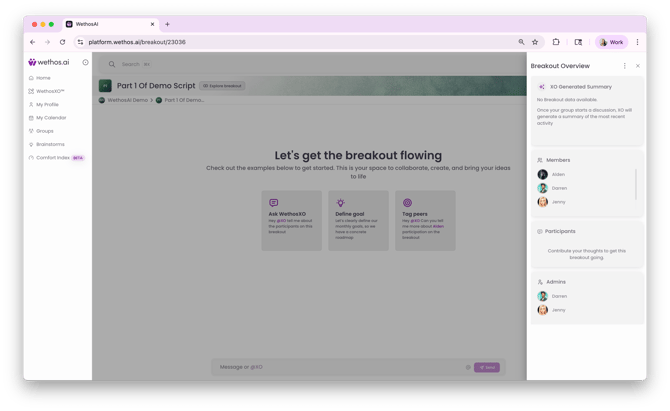Open the Work profile menu
Screen dimensions: 670x411
[x=611, y=42]
